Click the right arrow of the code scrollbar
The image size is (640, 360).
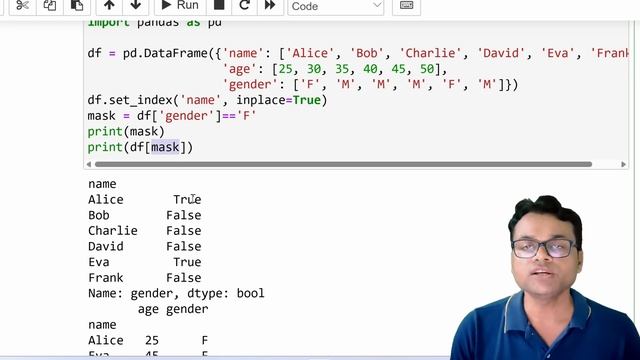coord(623,164)
